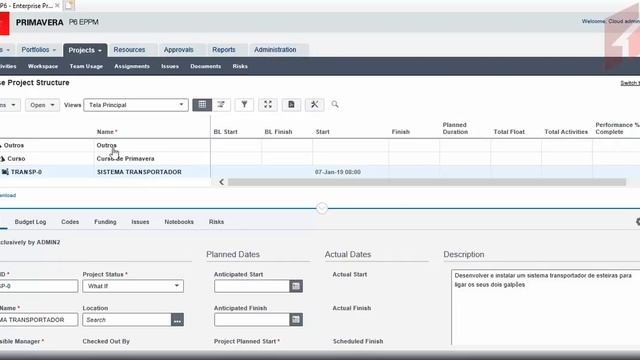The height and width of the screenshot is (360, 640).
Task: Click the Switch link at top right
Action: pos(630,83)
